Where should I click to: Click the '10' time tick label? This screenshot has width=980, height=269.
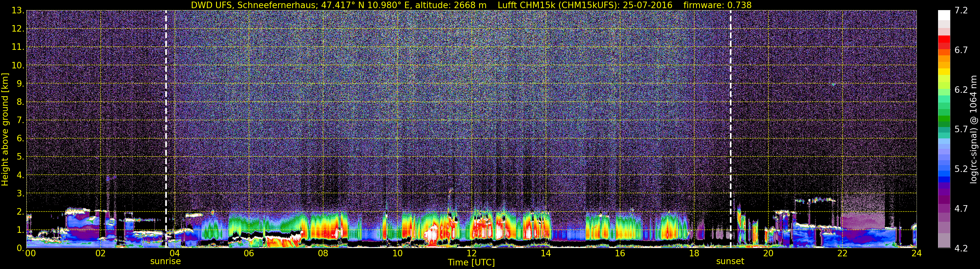[x=397, y=253]
